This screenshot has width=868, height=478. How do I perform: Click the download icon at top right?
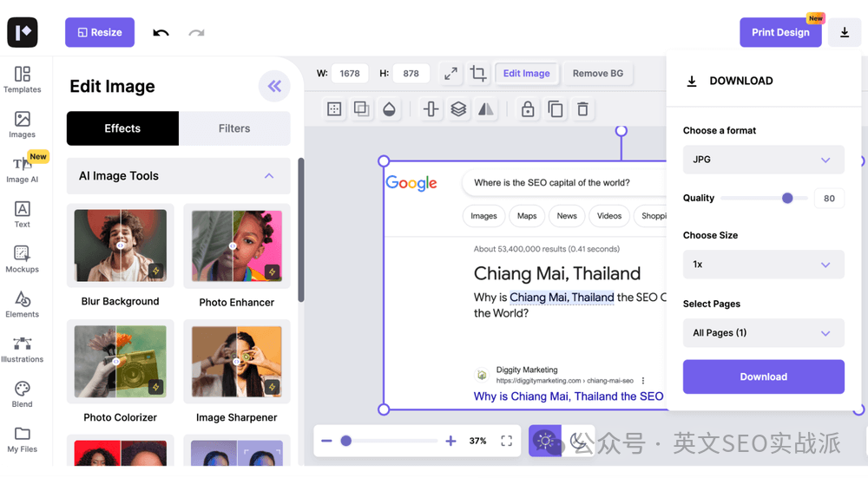pos(845,32)
